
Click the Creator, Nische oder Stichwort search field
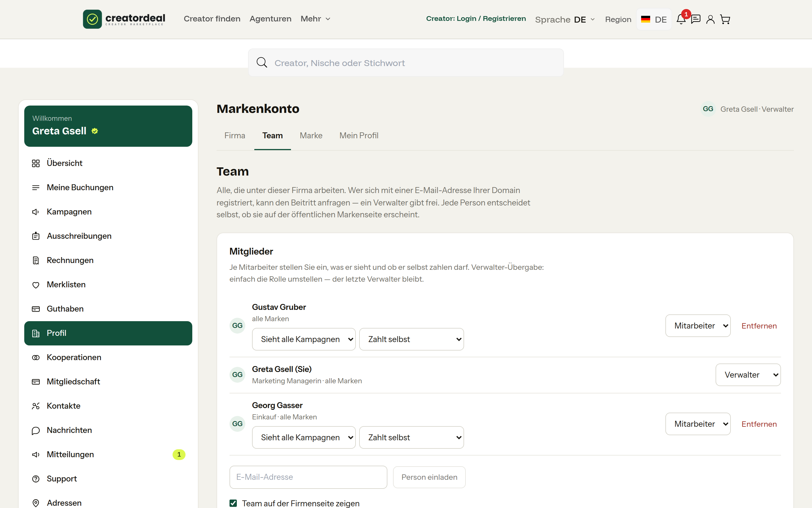[406, 62]
